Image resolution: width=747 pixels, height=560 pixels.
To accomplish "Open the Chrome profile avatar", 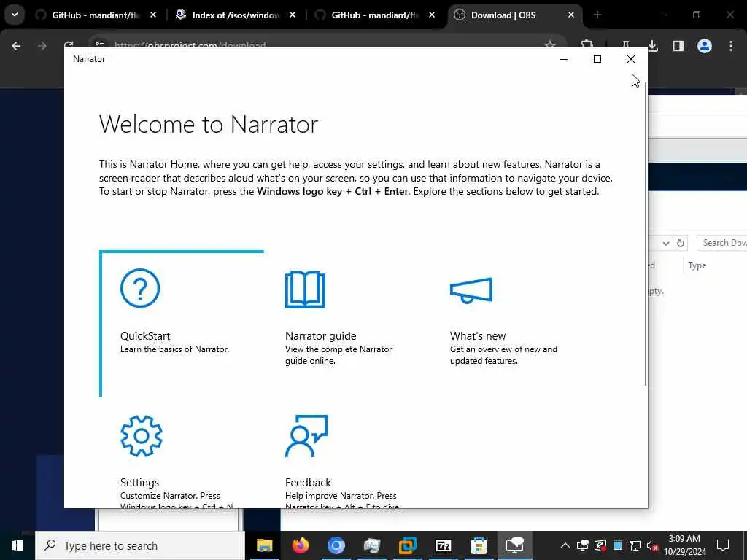I will [x=705, y=46].
